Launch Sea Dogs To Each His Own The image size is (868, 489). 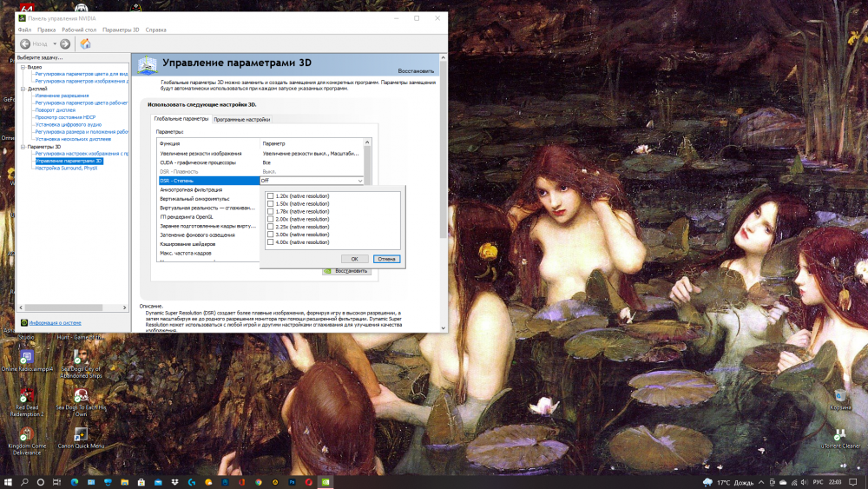tap(81, 402)
